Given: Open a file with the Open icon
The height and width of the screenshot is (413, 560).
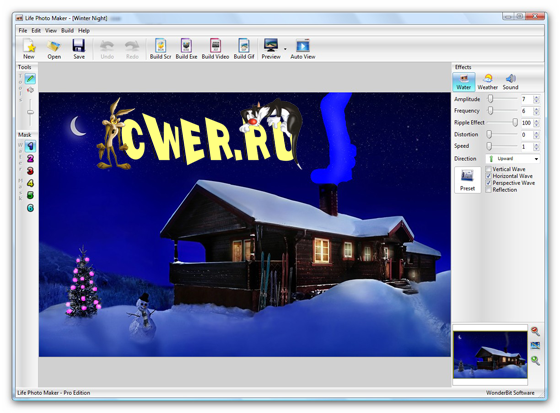Looking at the screenshot, I should pyautogui.click(x=54, y=49).
